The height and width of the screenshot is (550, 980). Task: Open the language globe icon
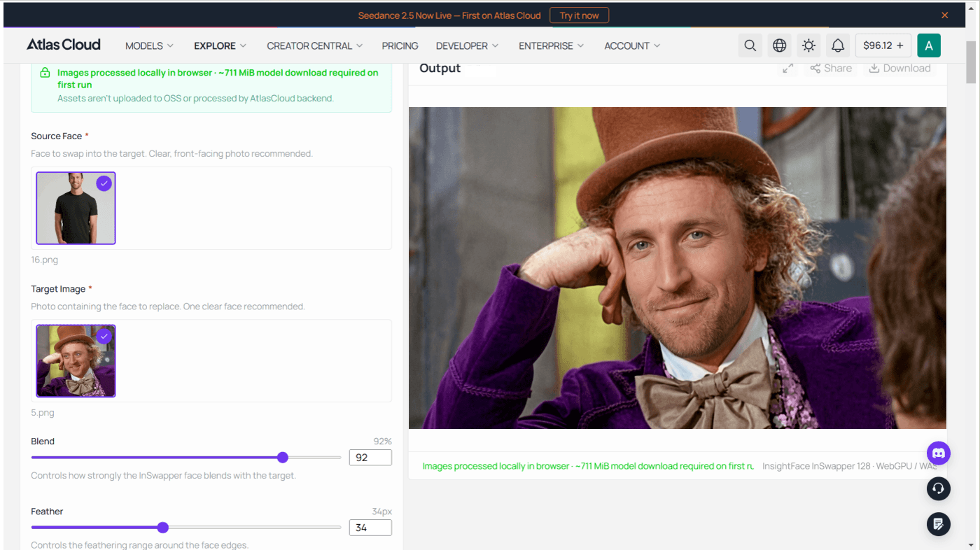click(779, 45)
